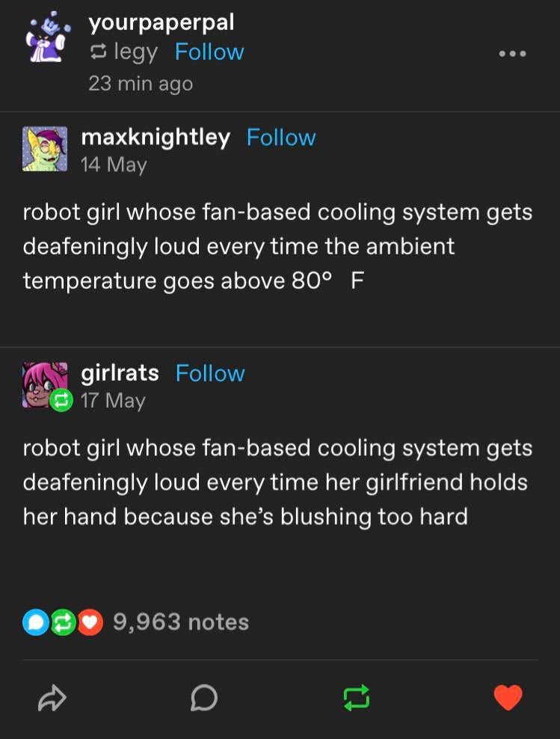Image resolution: width=560 pixels, height=739 pixels.
Task: Open maxknightley username link
Action: tap(156, 137)
